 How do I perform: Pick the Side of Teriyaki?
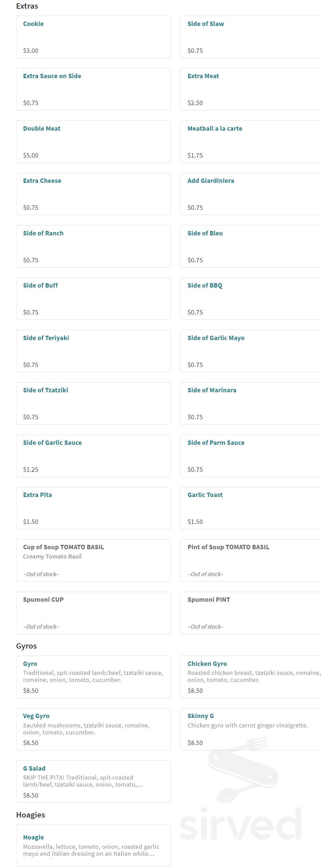pos(93,351)
